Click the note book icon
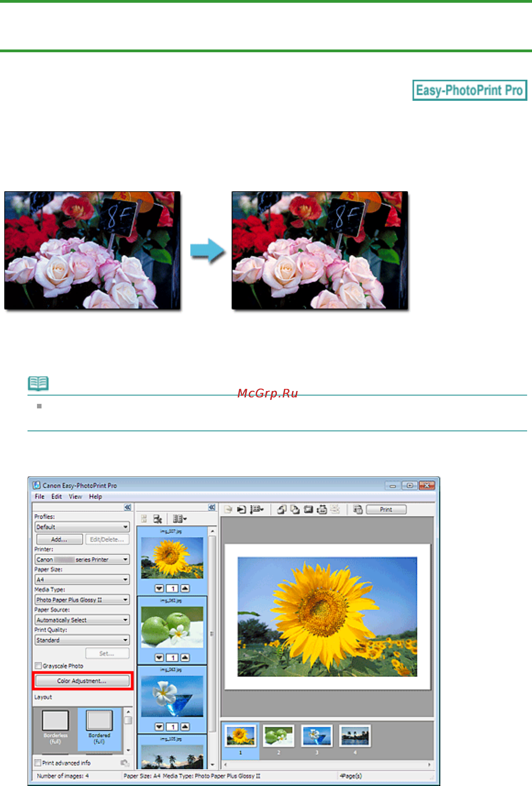 38,384
